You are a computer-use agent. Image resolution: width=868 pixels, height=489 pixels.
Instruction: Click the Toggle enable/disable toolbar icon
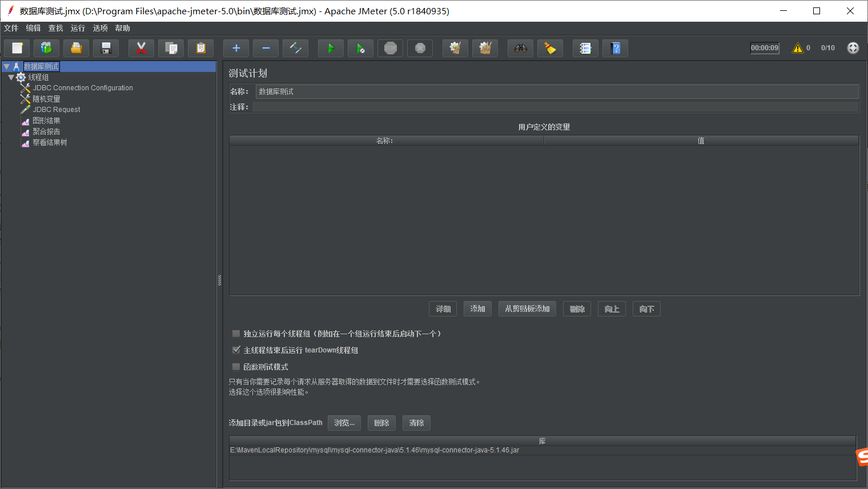click(296, 49)
